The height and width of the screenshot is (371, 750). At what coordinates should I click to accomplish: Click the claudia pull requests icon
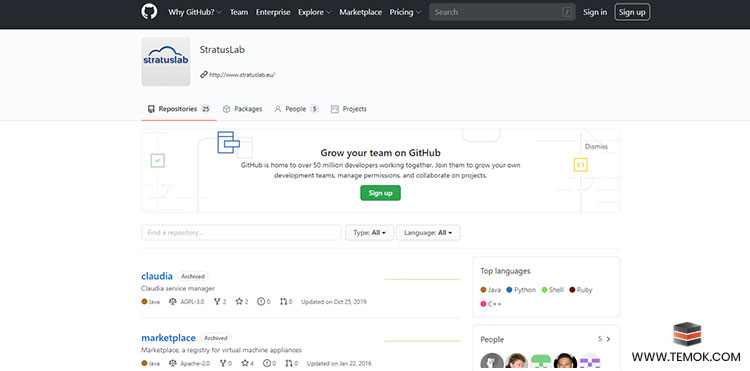(283, 302)
